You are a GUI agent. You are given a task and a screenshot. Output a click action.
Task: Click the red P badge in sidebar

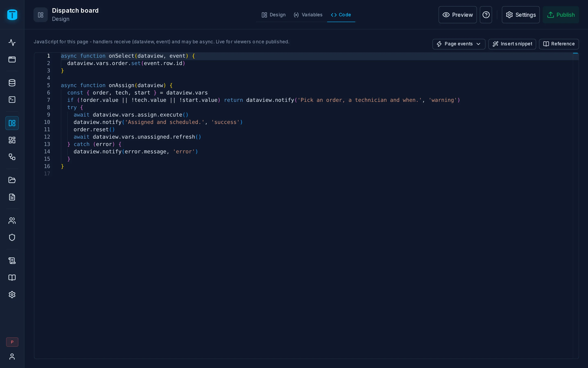(12, 342)
